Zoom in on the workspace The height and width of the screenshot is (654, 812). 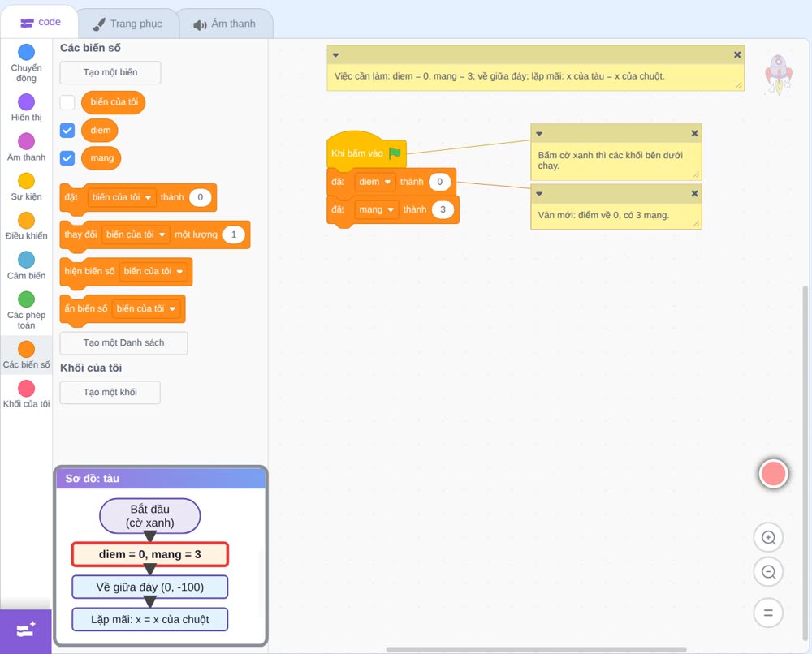tap(768, 538)
